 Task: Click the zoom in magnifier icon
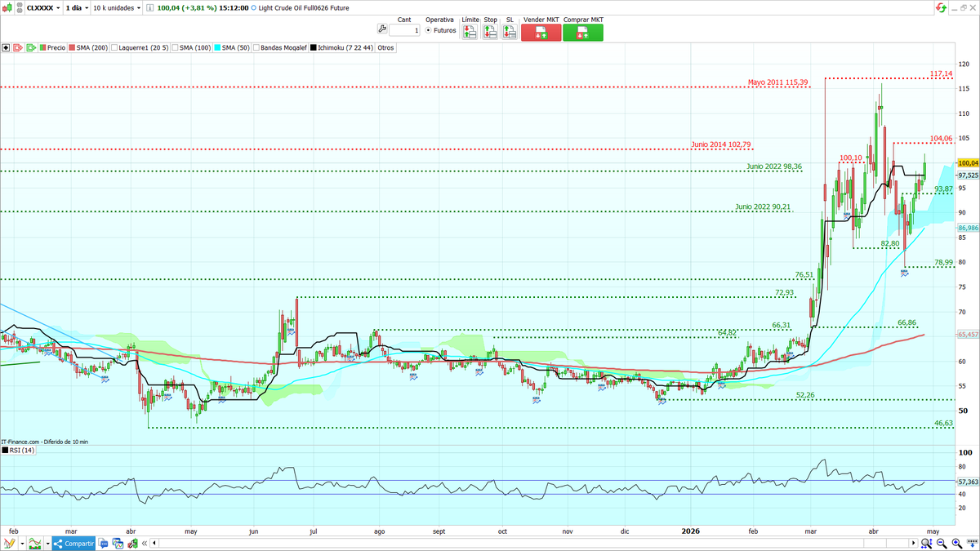pyautogui.click(x=956, y=543)
